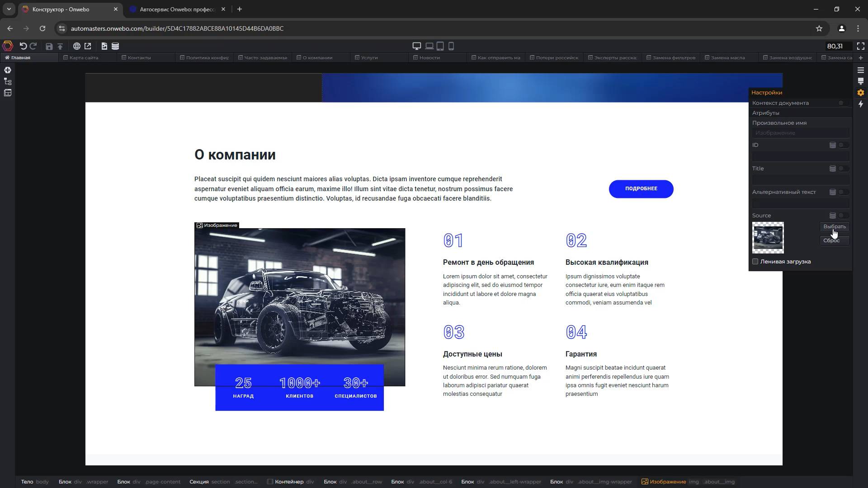The width and height of the screenshot is (868, 488).
Task: Toggle the switch next to 'Контекст документа'
Action: tap(841, 103)
